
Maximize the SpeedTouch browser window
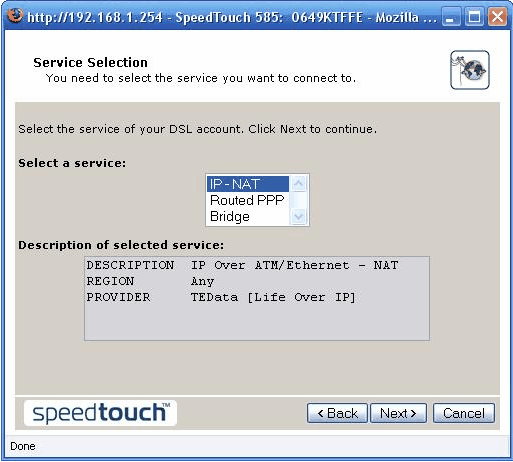[x=474, y=17]
